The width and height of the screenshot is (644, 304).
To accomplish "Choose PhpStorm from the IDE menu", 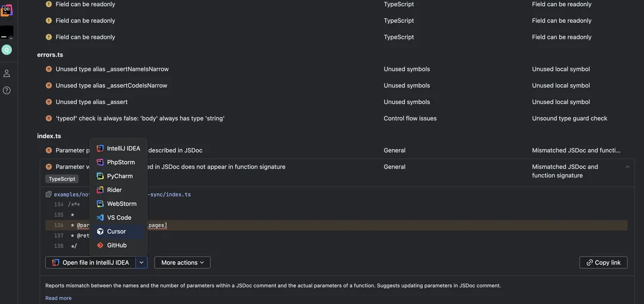I will pyautogui.click(x=118, y=162).
